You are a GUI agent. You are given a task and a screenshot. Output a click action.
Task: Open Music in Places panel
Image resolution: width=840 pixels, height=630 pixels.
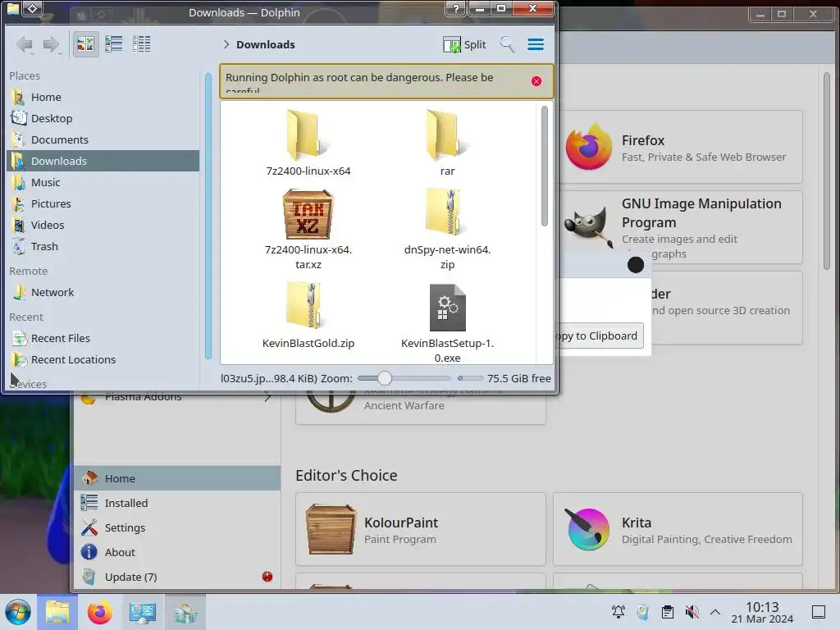[103, 182]
